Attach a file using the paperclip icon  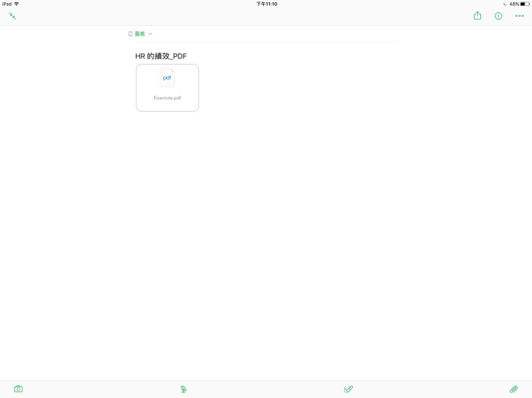coord(514,389)
